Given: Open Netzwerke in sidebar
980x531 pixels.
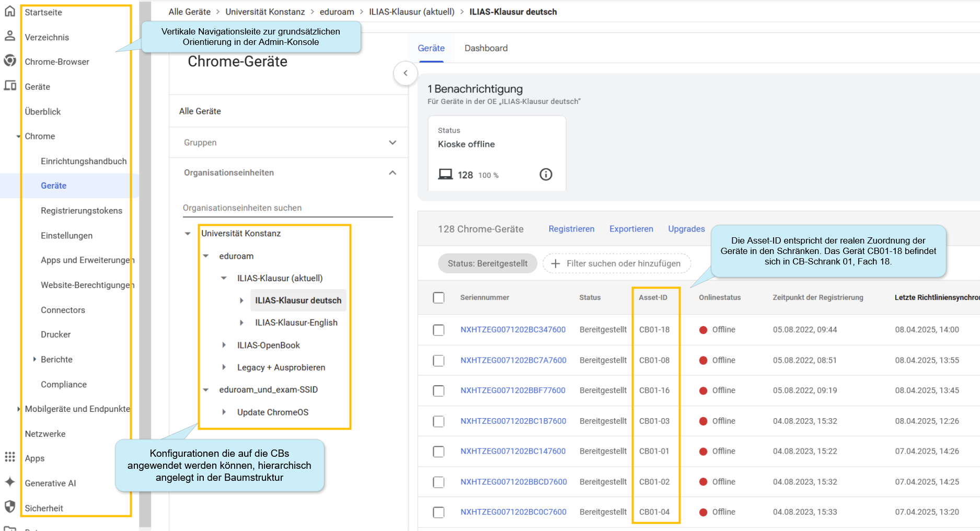Looking at the screenshot, I should 45,434.
